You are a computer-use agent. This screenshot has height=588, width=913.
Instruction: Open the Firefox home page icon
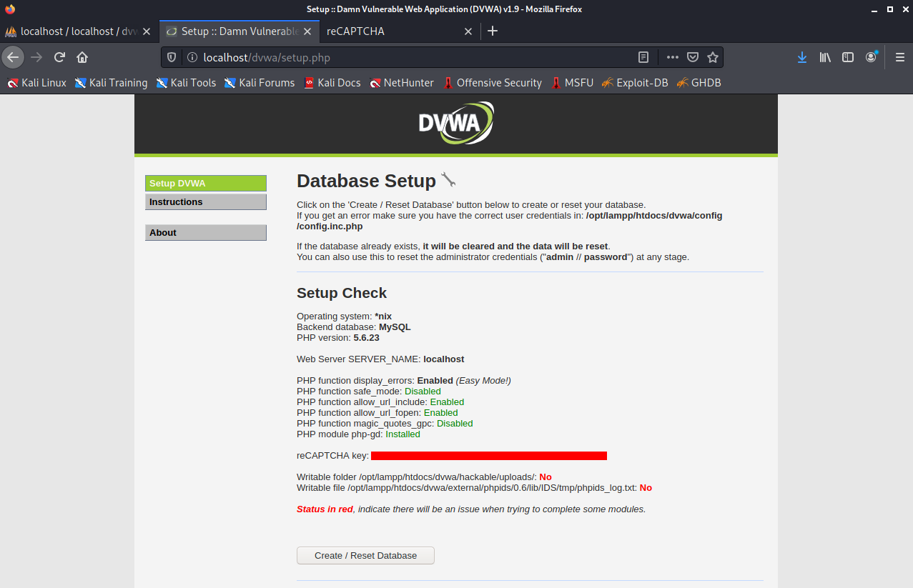pyautogui.click(x=82, y=57)
